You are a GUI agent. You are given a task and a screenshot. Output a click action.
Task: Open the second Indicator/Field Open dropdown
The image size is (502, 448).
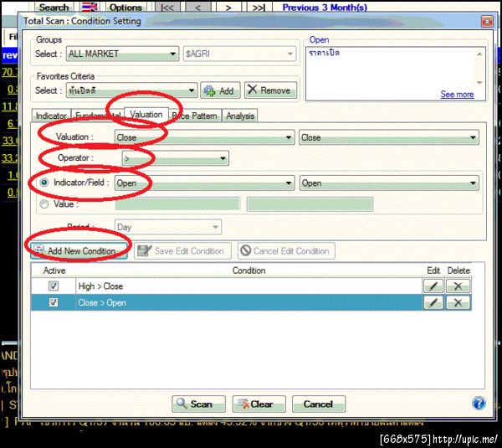pos(389,183)
